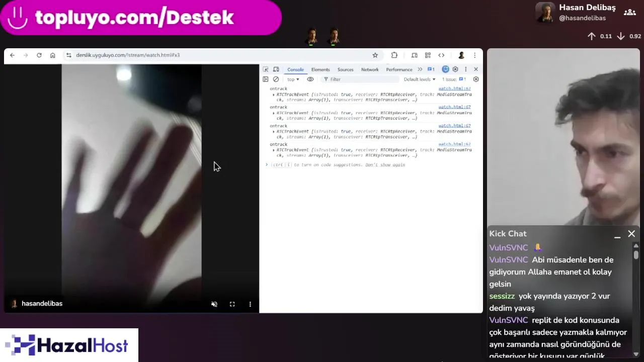
Task: Switch to the Elements tab
Action: tap(320, 69)
